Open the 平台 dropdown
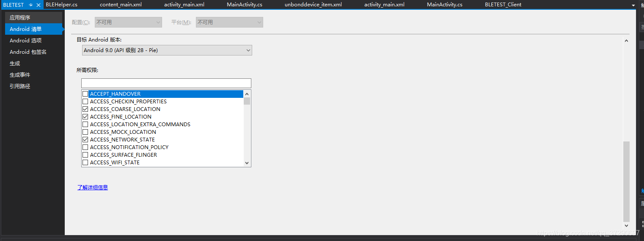The height and width of the screenshot is (241, 644). point(229,22)
